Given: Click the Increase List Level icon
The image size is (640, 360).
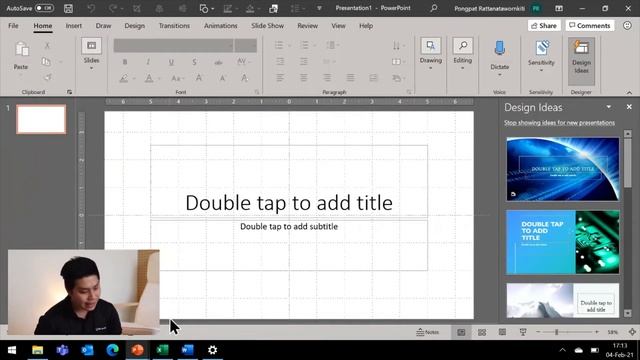Looking at the screenshot, I should [304, 62].
